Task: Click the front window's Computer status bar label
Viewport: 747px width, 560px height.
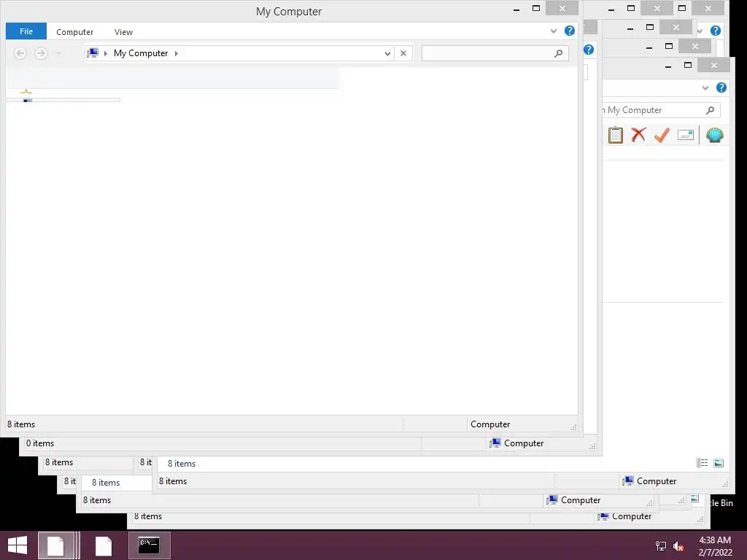Action: point(490,424)
